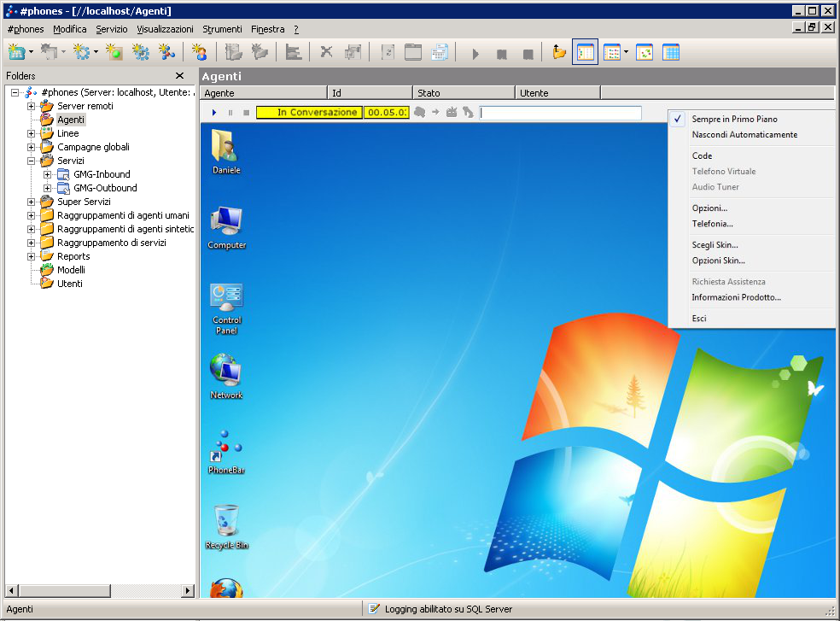Open the Strumenti menu
The image size is (840, 621).
click(222, 29)
